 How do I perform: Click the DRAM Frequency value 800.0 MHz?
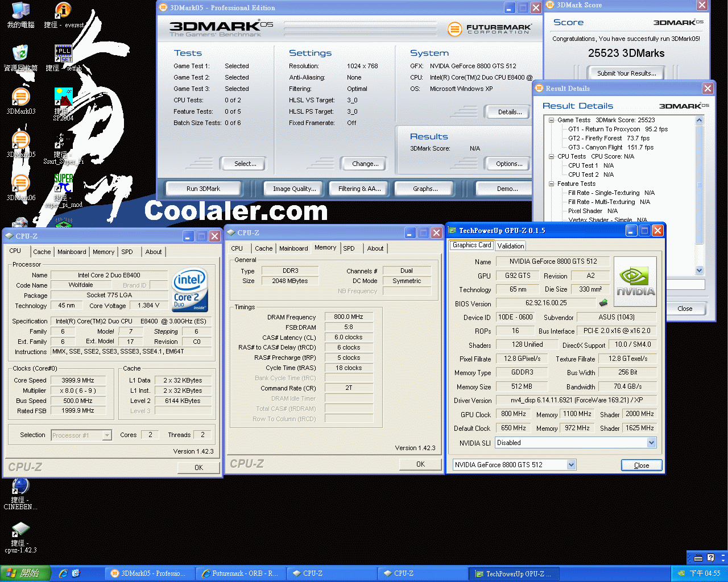click(x=349, y=317)
